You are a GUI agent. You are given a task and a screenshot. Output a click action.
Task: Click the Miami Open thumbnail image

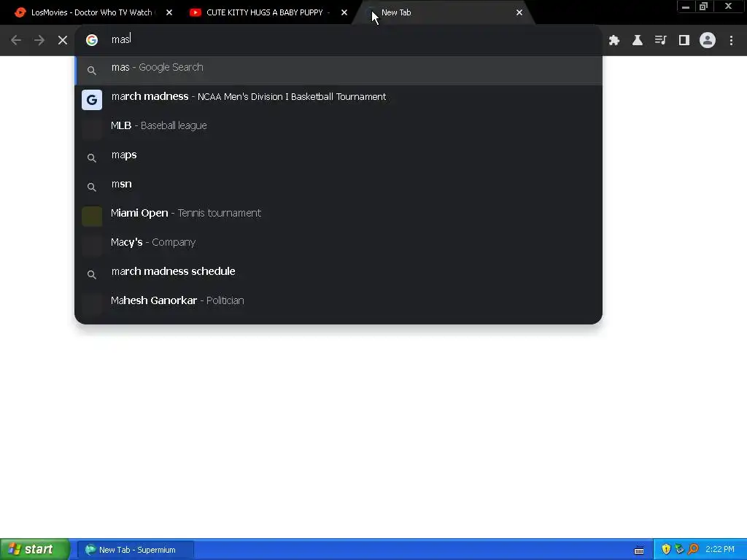(92, 216)
